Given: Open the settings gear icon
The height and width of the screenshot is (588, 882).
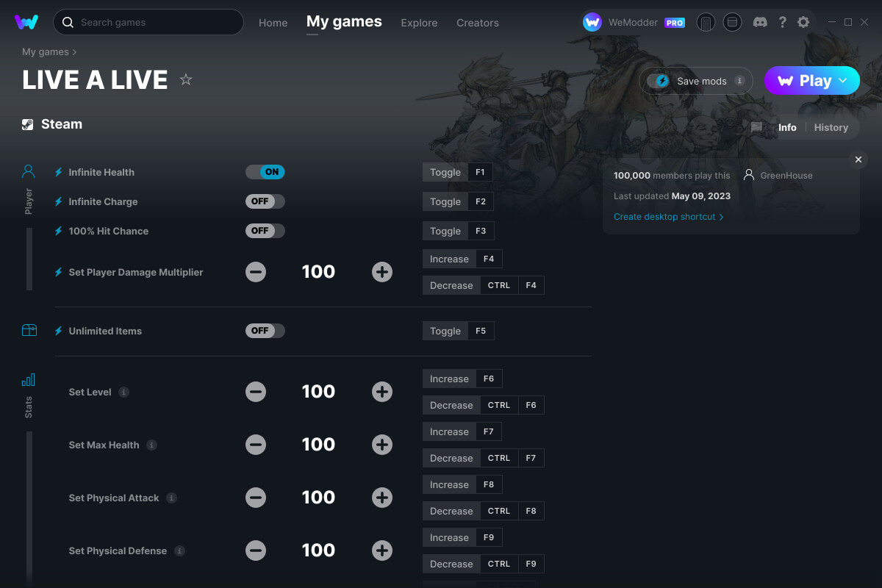Looking at the screenshot, I should tap(803, 22).
